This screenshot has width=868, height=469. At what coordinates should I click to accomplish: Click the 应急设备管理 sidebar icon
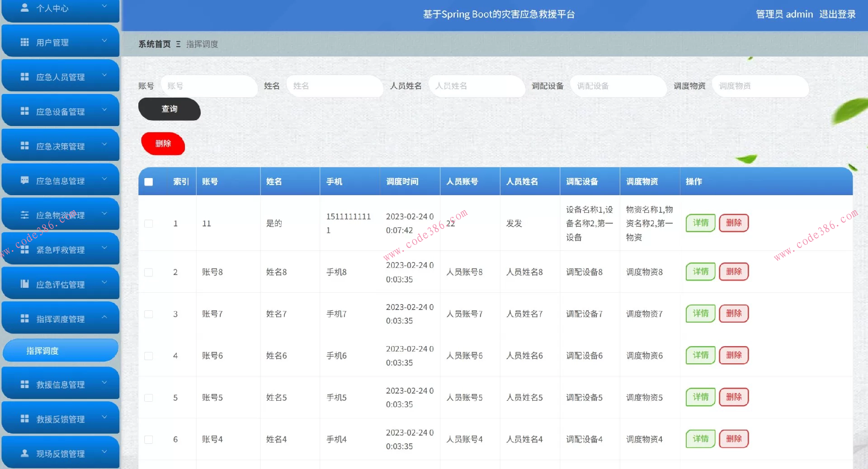point(25,111)
